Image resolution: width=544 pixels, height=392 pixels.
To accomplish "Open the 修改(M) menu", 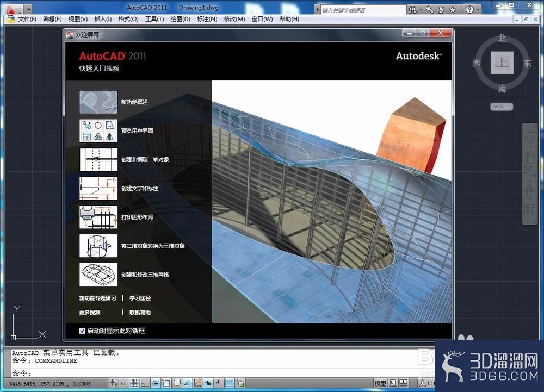I will tap(234, 19).
